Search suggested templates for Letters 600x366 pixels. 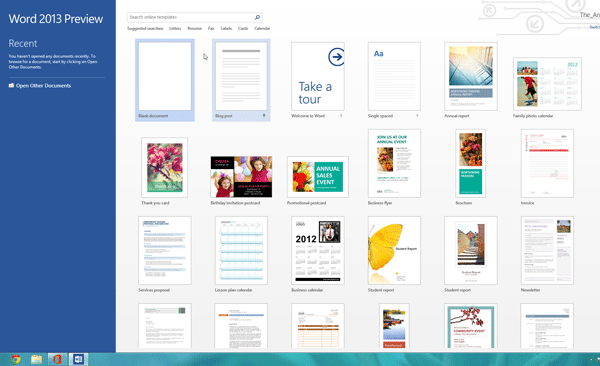(175, 28)
